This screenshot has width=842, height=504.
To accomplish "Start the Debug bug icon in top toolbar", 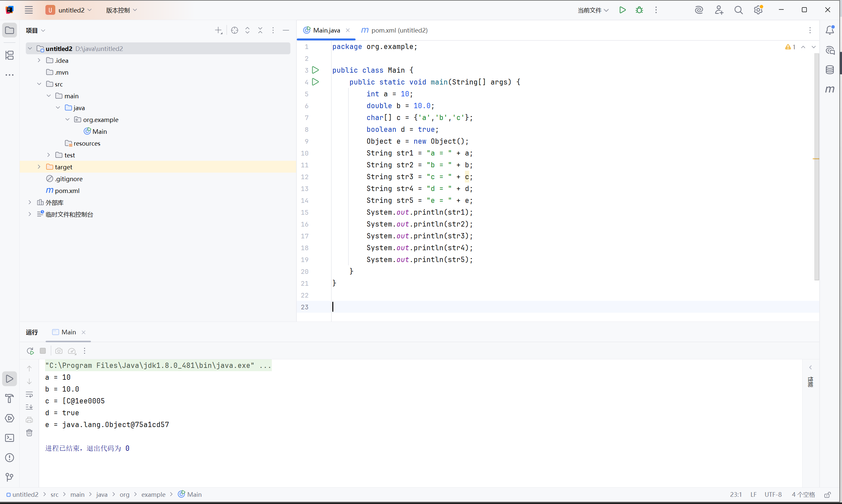I will 639,10.
